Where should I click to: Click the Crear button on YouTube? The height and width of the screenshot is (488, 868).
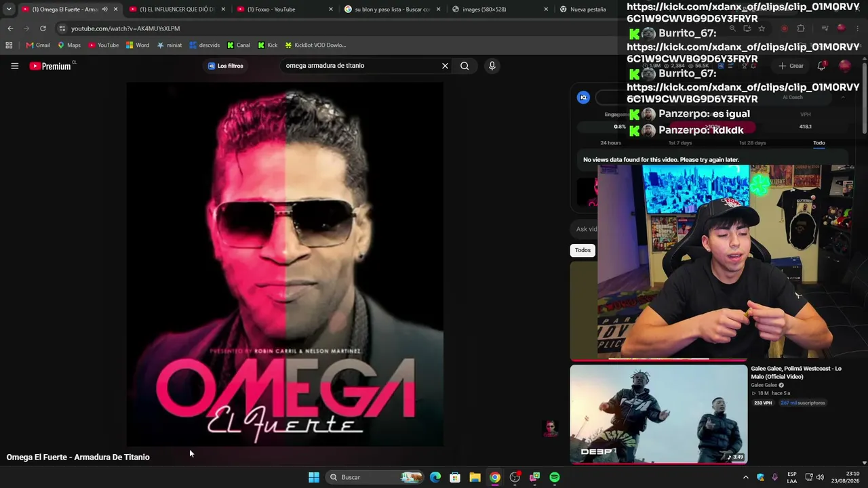click(791, 66)
